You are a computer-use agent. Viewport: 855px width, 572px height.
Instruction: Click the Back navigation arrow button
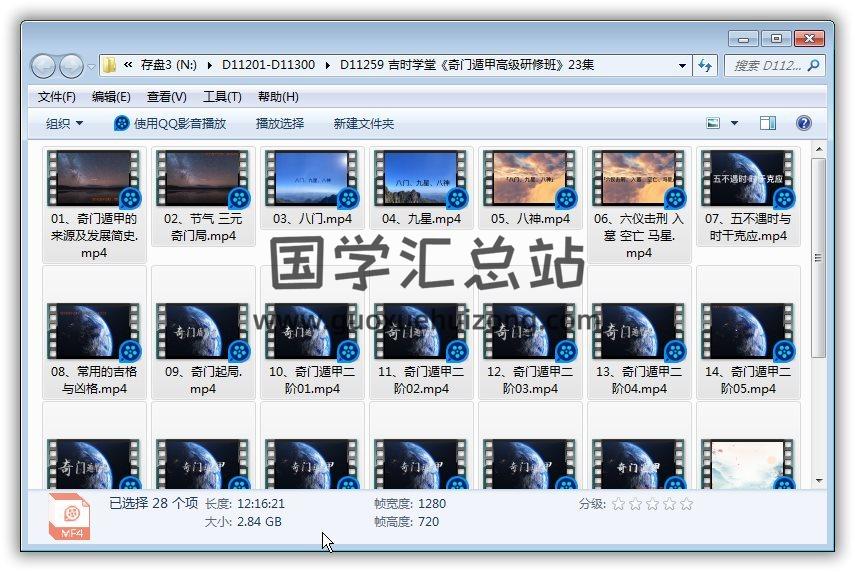tap(44, 66)
